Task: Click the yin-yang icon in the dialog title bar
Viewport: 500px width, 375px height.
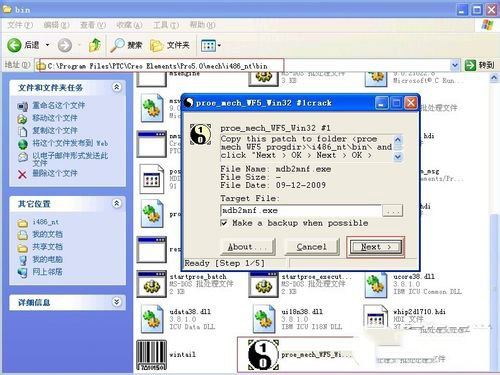Action: 189,102
